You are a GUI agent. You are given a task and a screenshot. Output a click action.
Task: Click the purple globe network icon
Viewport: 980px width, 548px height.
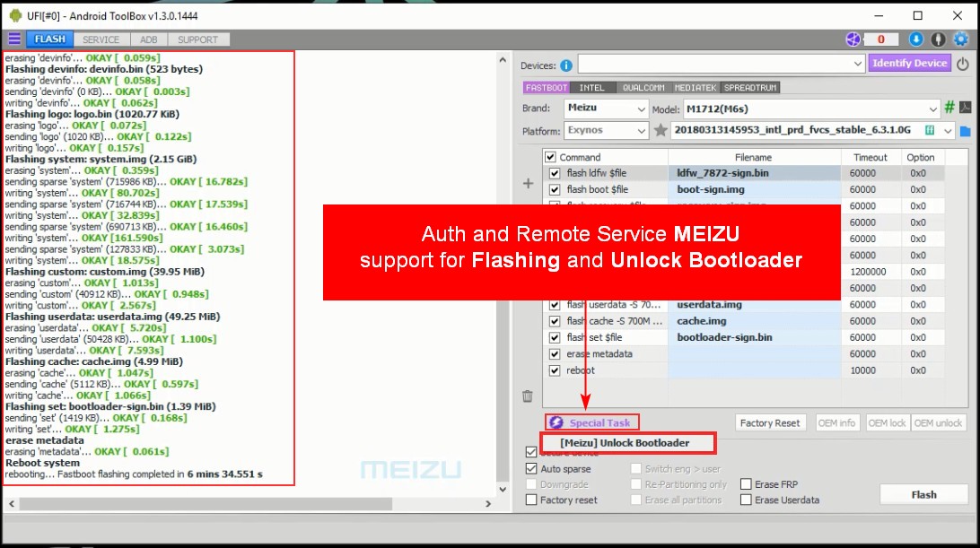pos(853,39)
